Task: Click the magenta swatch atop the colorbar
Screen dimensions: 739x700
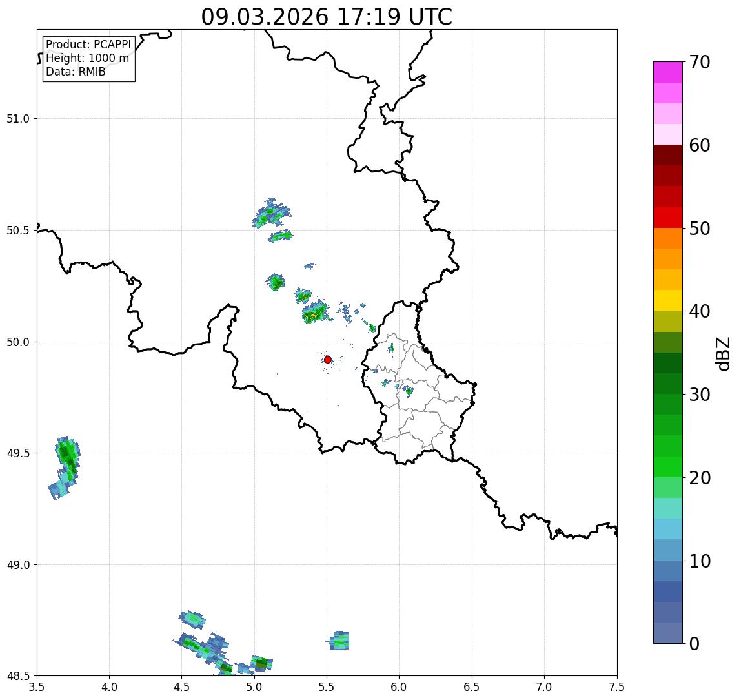Action: pyautogui.click(x=668, y=72)
